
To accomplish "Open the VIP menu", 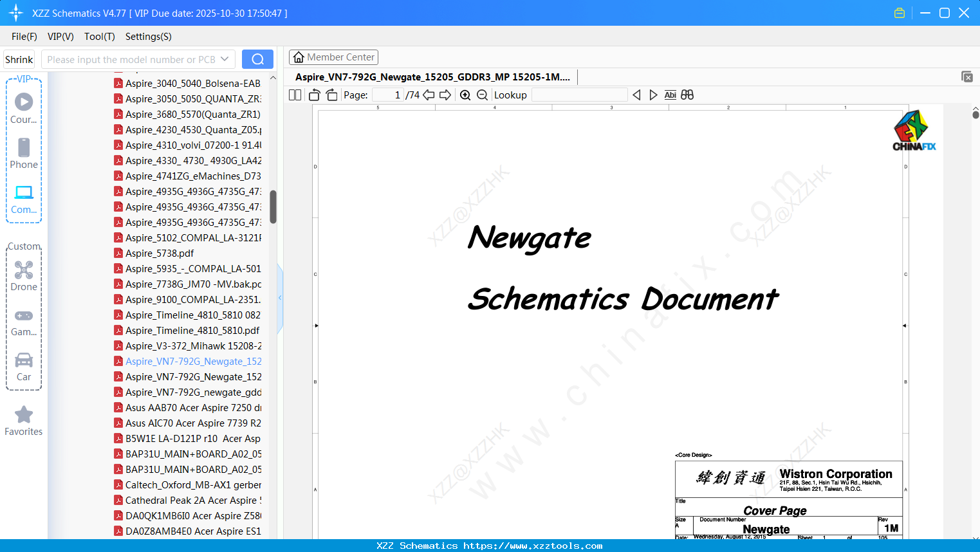I will point(60,37).
